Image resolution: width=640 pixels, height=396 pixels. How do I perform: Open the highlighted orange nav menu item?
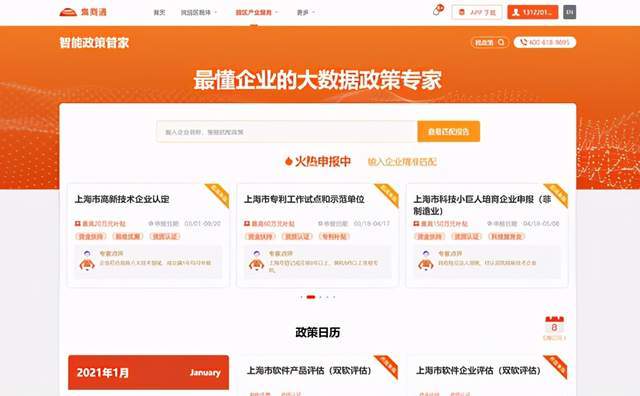(253, 13)
